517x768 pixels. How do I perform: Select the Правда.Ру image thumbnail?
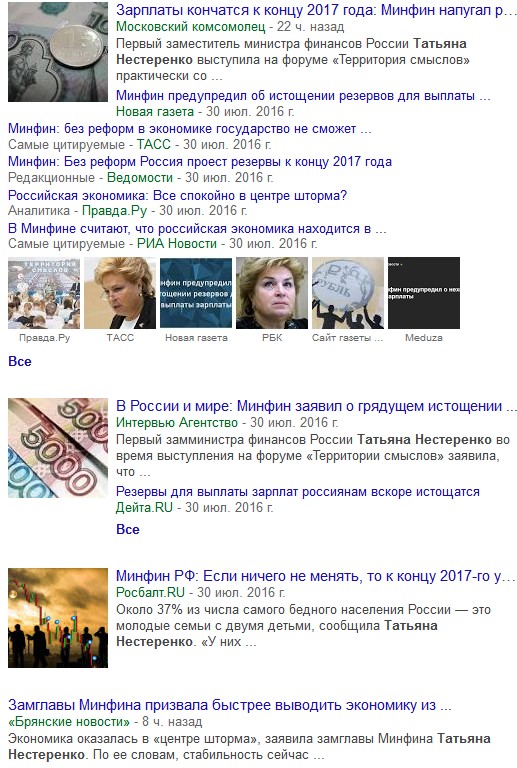click(44, 293)
